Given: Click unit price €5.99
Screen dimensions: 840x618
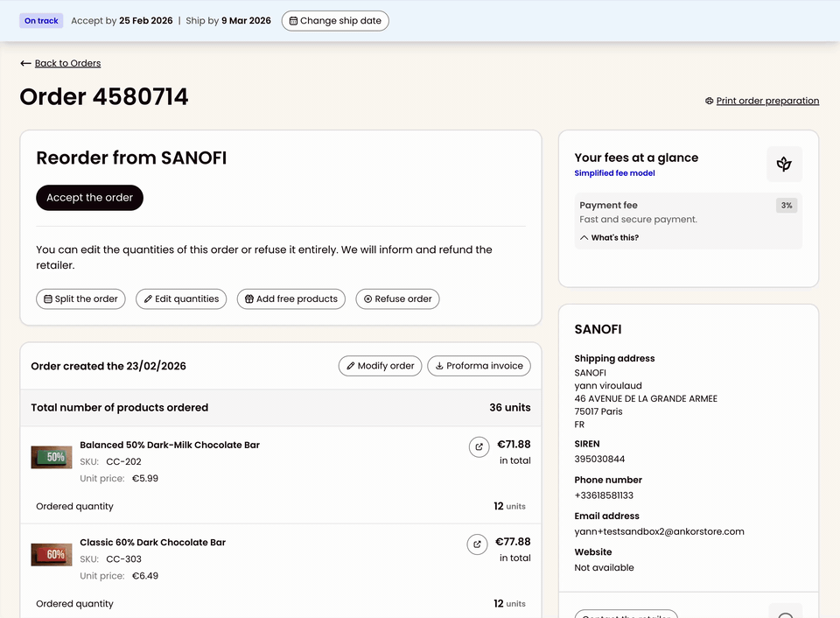Looking at the screenshot, I should pos(145,479).
